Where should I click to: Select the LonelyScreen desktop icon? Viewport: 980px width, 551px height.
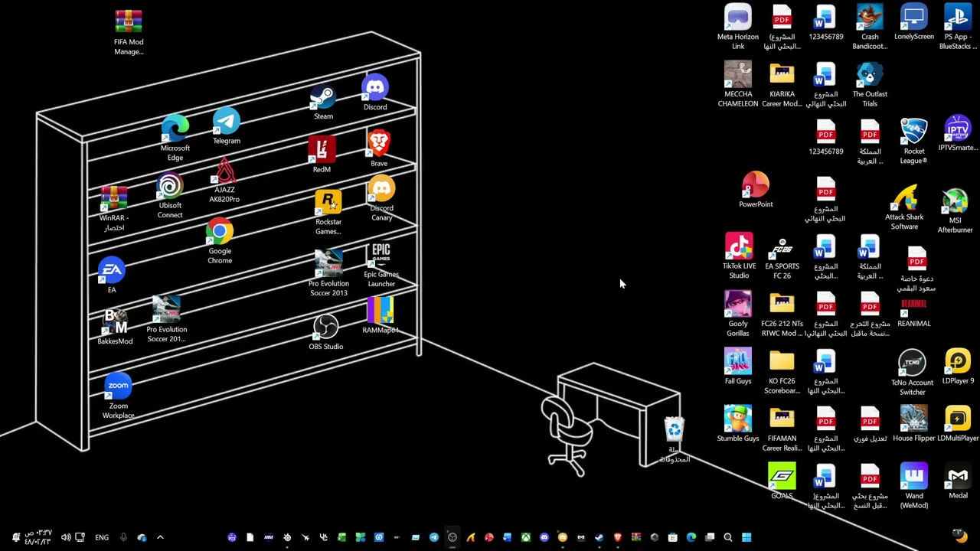(x=914, y=22)
